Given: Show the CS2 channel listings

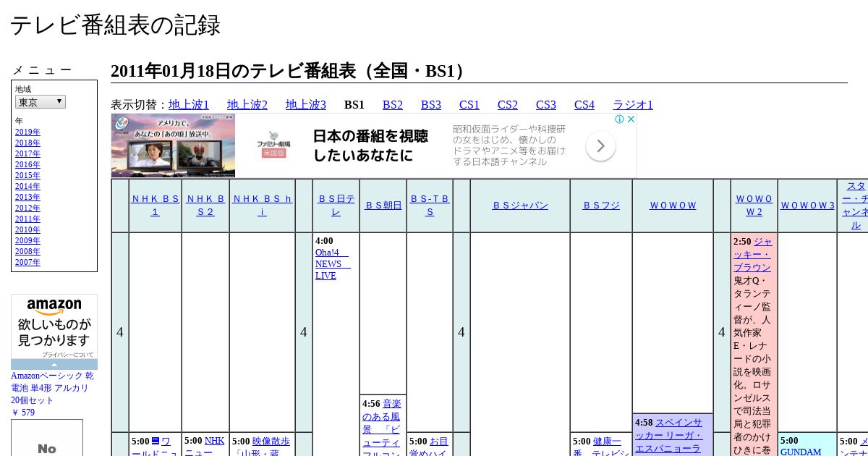Looking at the screenshot, I should [508, 105].
